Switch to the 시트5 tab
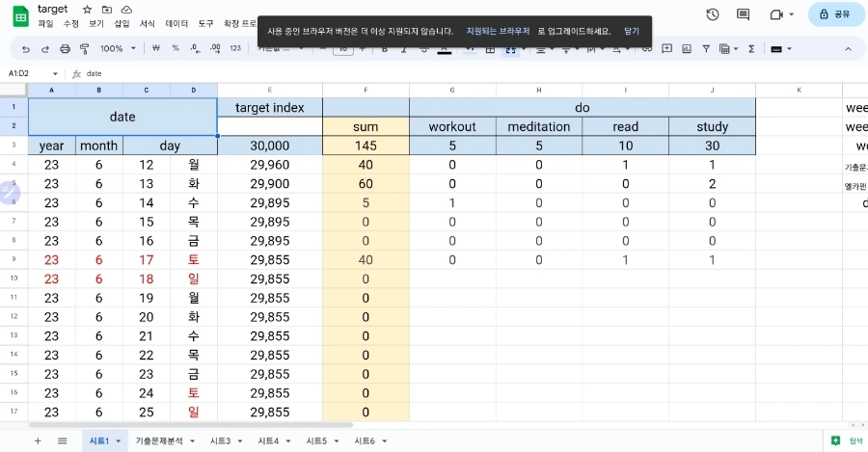The image size is (868, 452). tap(316, 441)
